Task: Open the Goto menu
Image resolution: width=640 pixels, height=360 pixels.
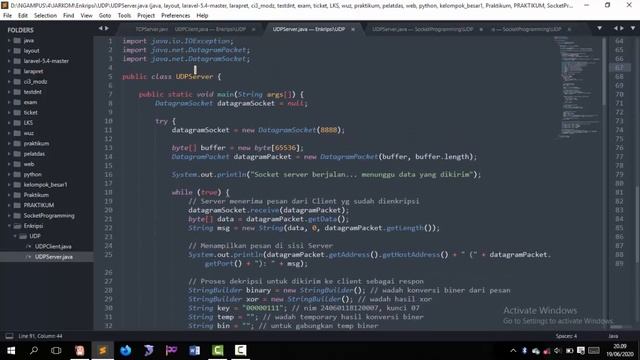Action: (105, 16)
